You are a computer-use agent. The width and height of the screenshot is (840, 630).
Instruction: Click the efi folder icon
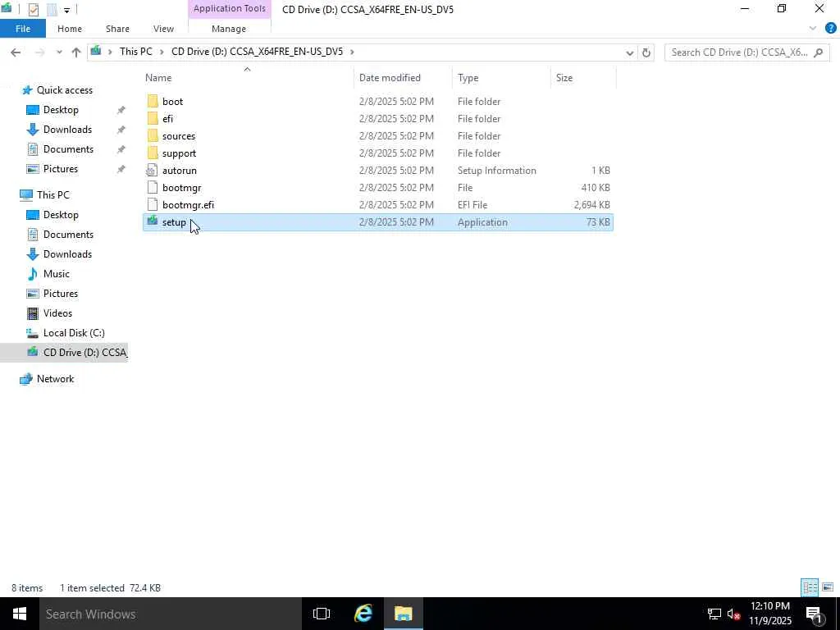click(x=153, y=118)
